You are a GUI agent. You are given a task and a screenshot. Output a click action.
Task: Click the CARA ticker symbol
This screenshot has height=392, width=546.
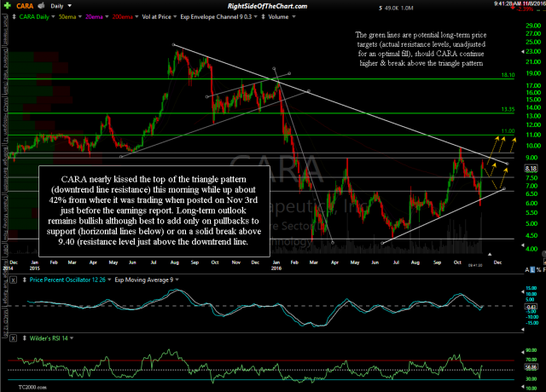[x=25, y=6]
